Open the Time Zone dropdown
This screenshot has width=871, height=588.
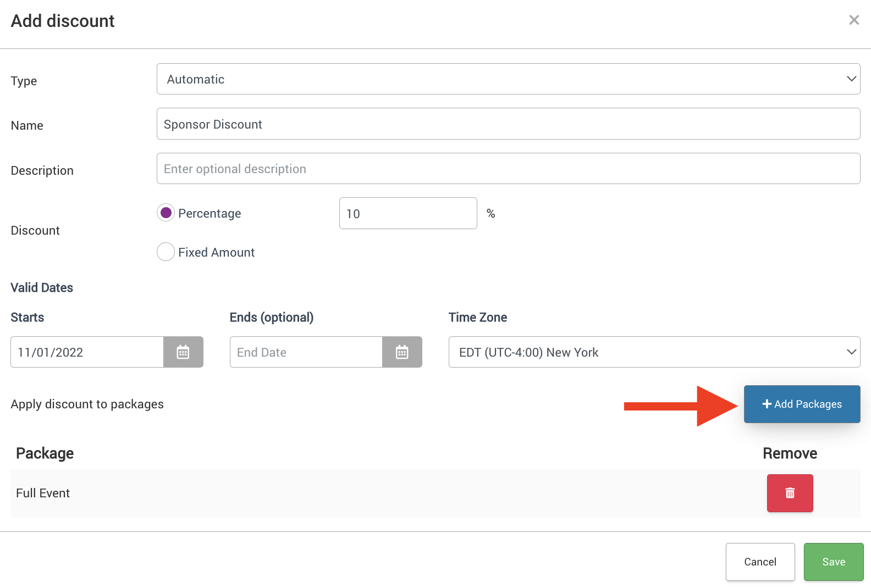tap(654, 352)
